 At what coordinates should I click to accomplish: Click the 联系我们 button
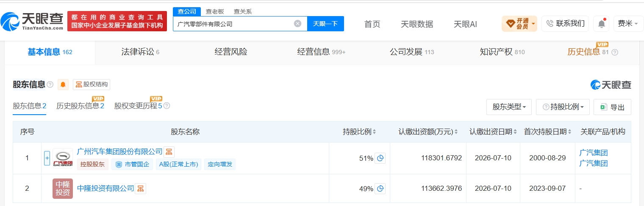tap(565, 24)
